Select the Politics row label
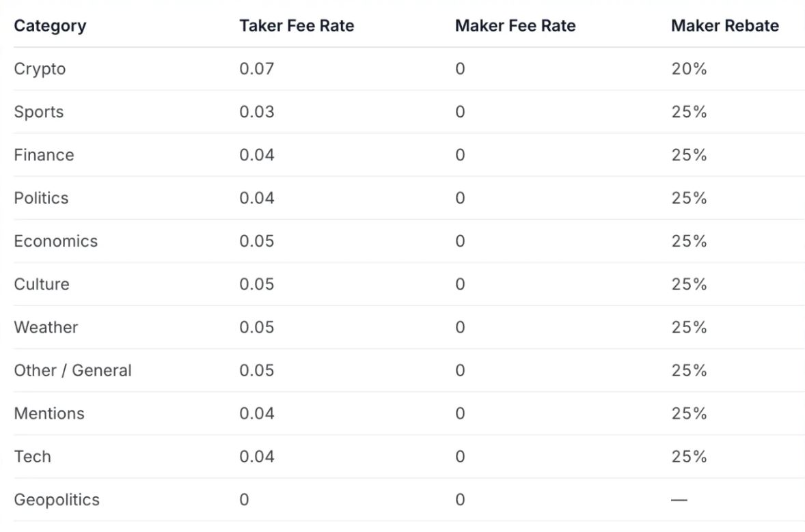Screen dimensions: 805x532 pos(41,198)
